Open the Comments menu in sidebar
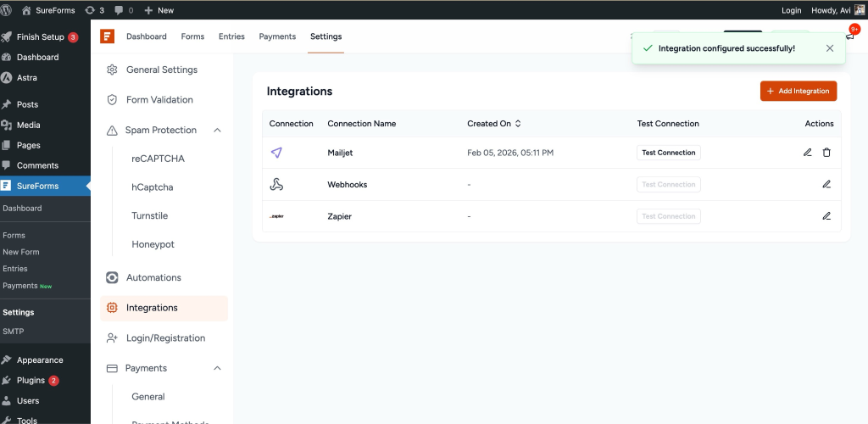 37,165
